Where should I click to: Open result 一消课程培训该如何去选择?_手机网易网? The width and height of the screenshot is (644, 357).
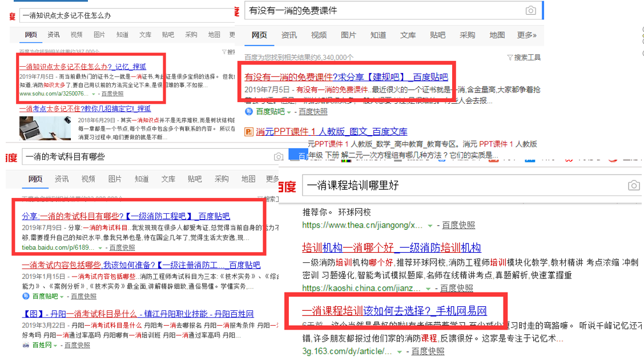point(394,311)
